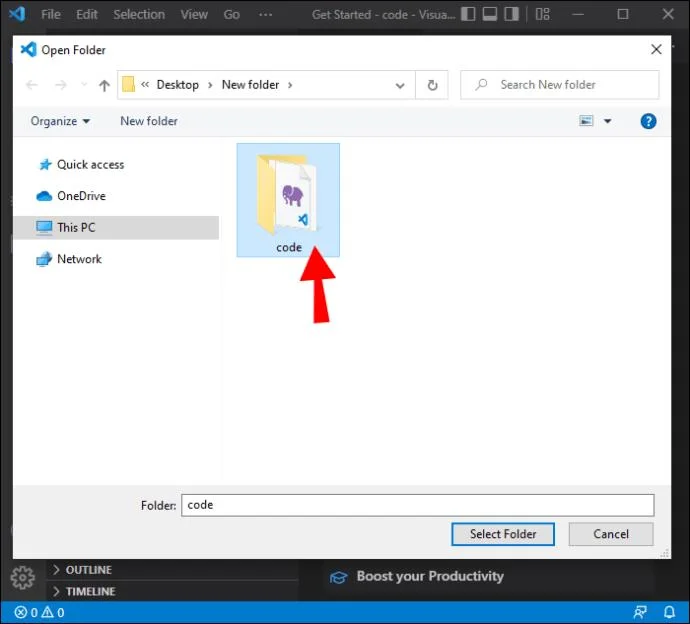
Task: Expand chevron between Desktop and New folder
Action: click(x=210, y=85)
